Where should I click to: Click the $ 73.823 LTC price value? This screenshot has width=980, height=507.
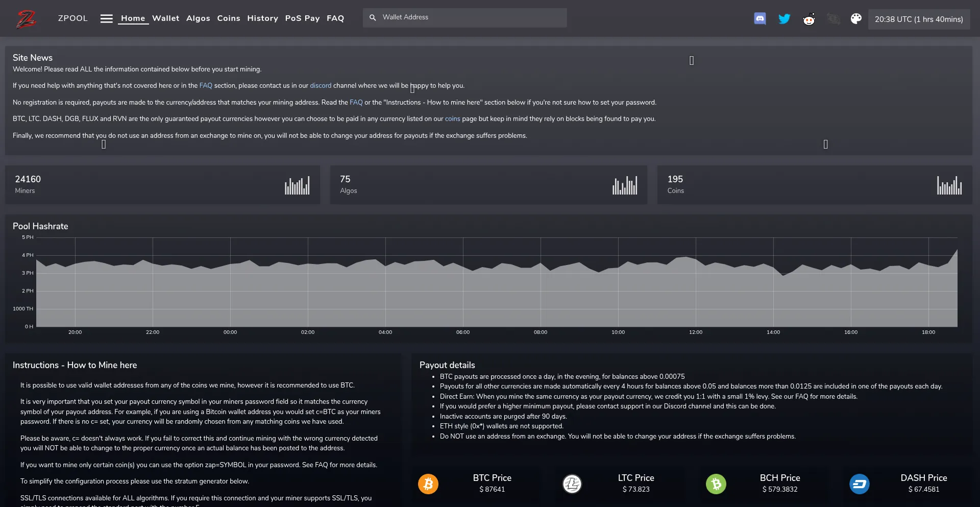click(x=636, y=489)
